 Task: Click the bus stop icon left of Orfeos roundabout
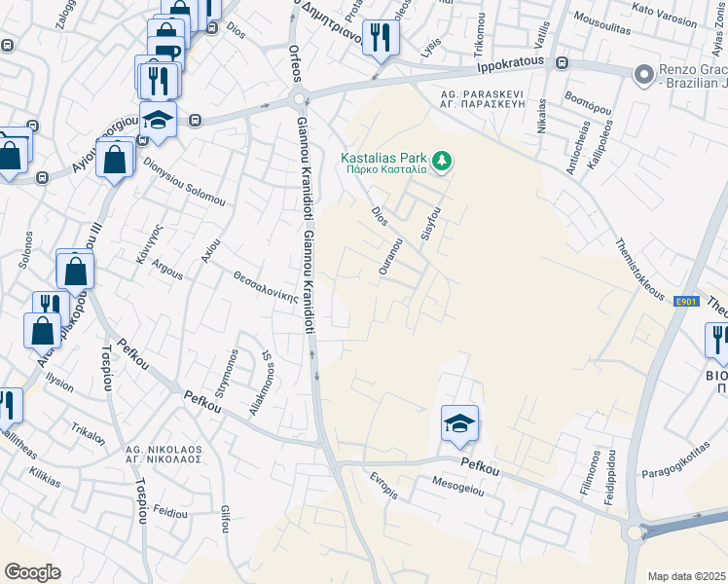click(x=195, y=121)
